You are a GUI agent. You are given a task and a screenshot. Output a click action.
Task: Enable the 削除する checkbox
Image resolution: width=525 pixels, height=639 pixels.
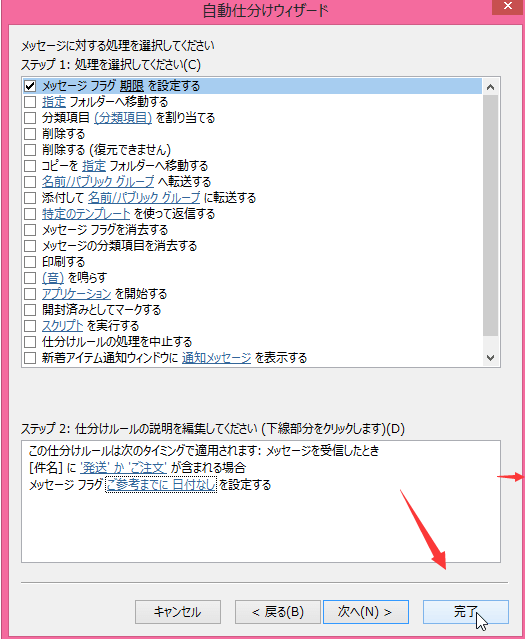tap(30, 134)
